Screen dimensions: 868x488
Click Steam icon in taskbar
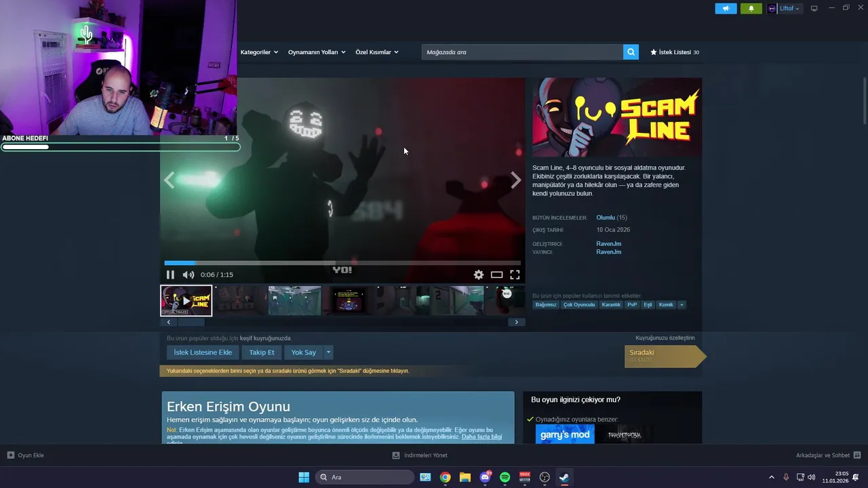coord(564,477)
